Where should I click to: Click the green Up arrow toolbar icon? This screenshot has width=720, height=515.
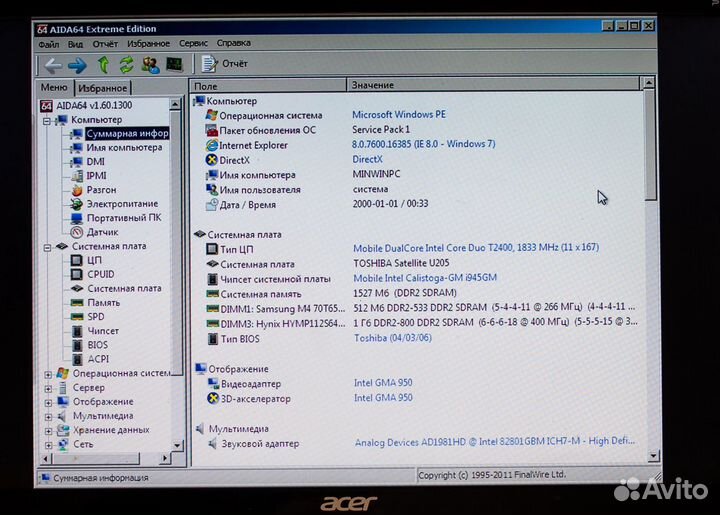pos(104,65)
